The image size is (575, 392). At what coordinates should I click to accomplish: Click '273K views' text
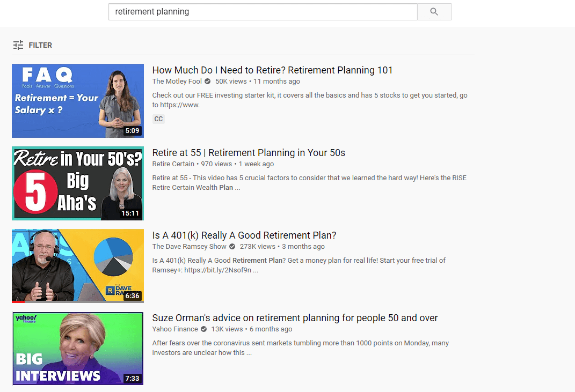(x=257, y=247)
